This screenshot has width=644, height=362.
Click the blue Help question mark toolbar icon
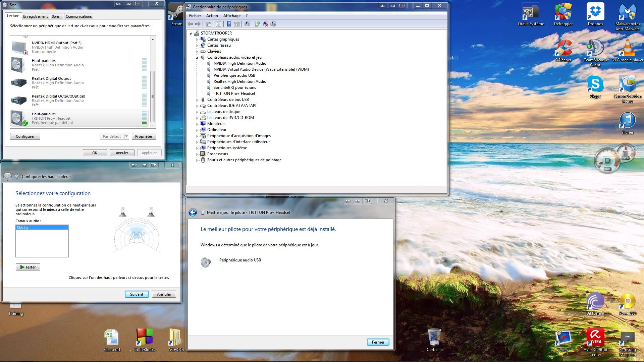(x=229, y=24)
